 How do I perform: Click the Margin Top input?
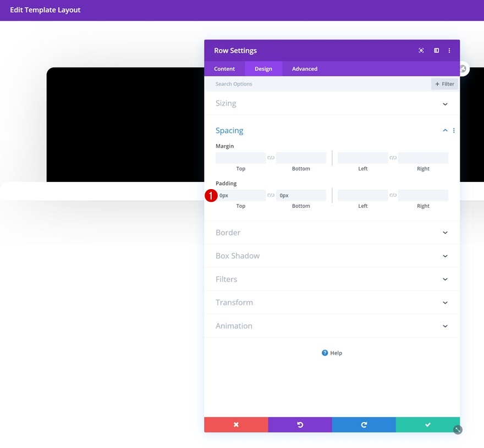pos(241,158)
